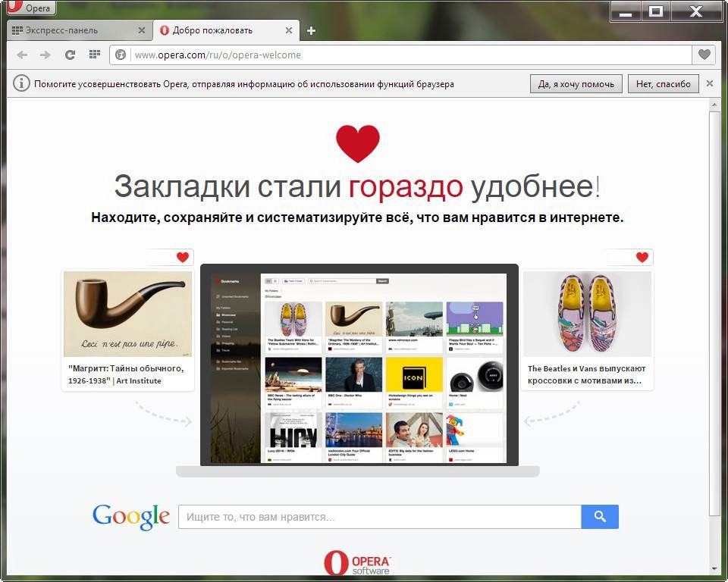The height and width of the screenshot is (582, 728).
Task: Click the info icon in notification bar
Action: tap(21, 83)
